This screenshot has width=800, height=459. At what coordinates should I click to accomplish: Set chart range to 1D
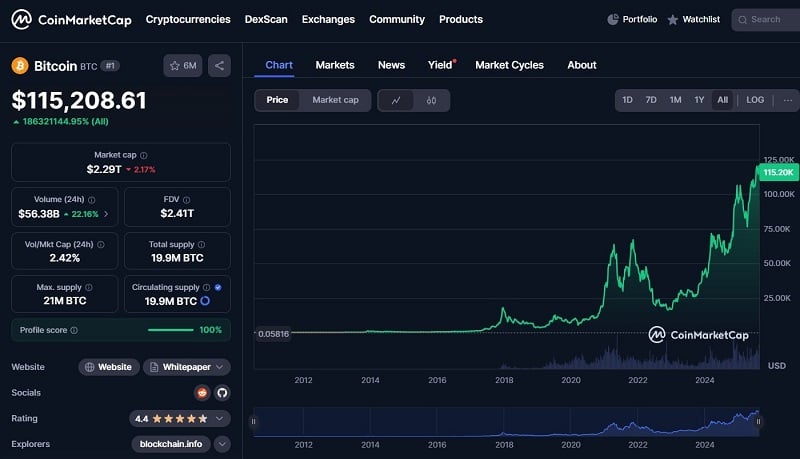pyautogui.click(x=628, y=100)
